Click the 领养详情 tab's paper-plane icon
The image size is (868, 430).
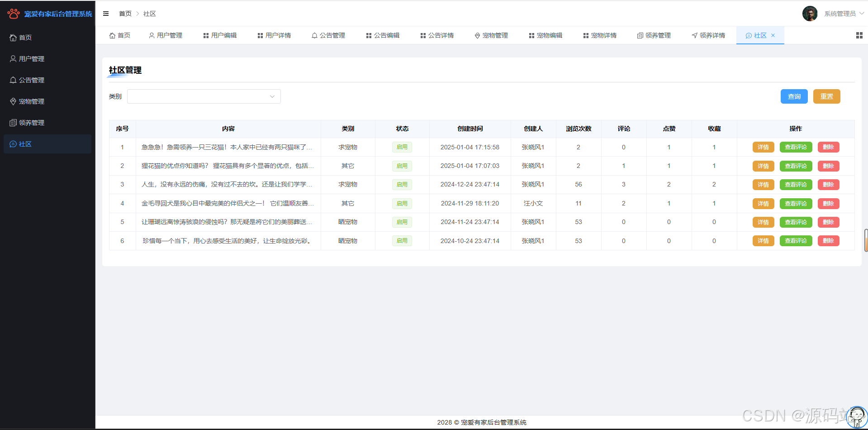[x=694, y=35]
